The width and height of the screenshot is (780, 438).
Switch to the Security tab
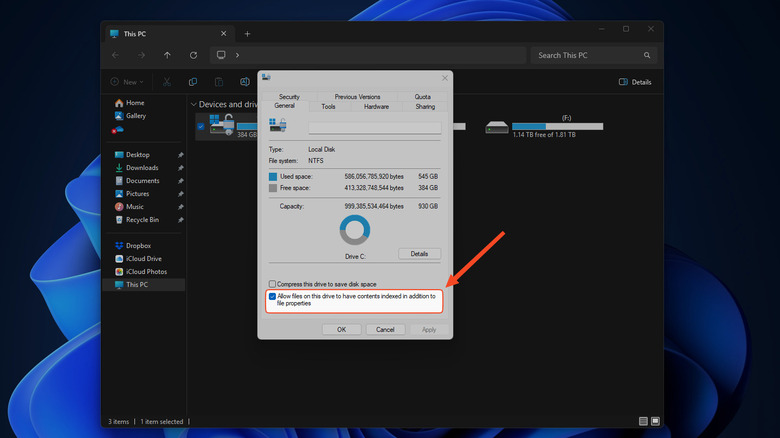tap(289, 97)
